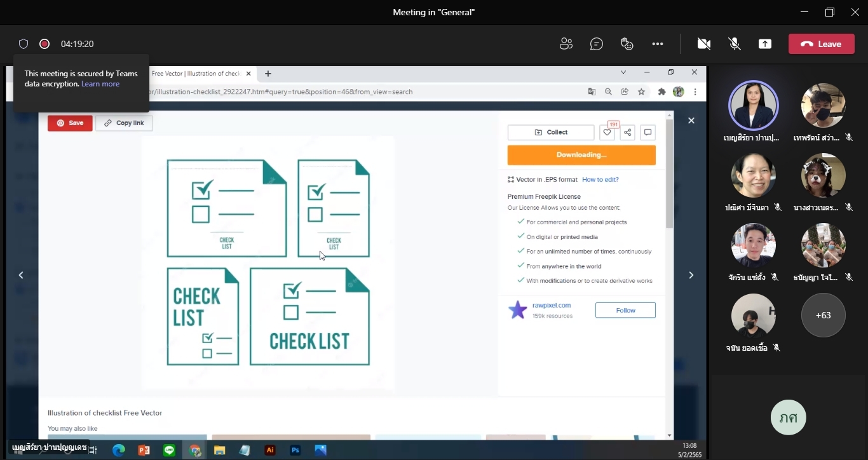Click 'Illustration of checklist Free Vector' title
Image resolution: width=868 pixels, height=460 pixels.
105,413
